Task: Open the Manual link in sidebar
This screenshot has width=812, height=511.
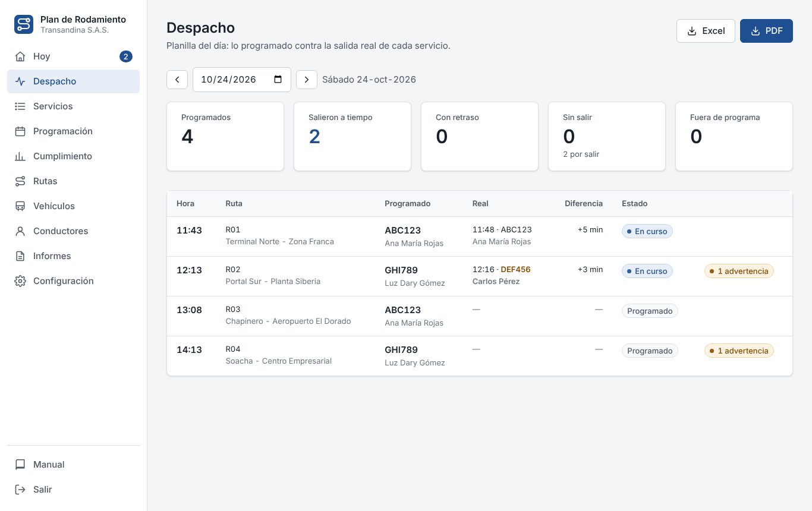Action: coord(73,465)
